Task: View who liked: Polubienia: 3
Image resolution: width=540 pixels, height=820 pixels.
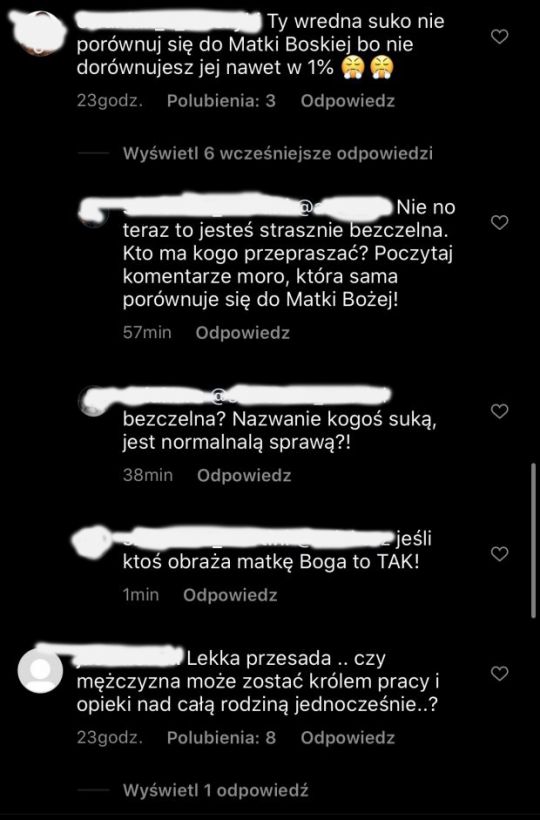Action: (x=221, y=101)
